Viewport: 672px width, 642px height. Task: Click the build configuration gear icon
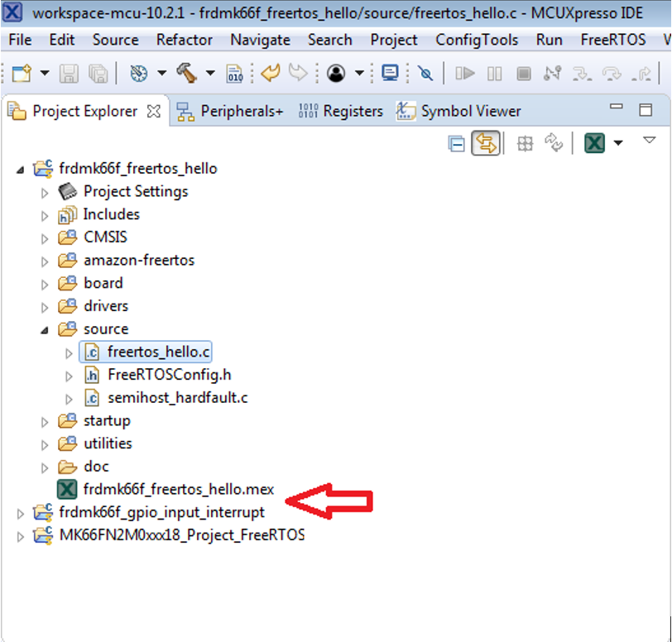tap(139, 74)
